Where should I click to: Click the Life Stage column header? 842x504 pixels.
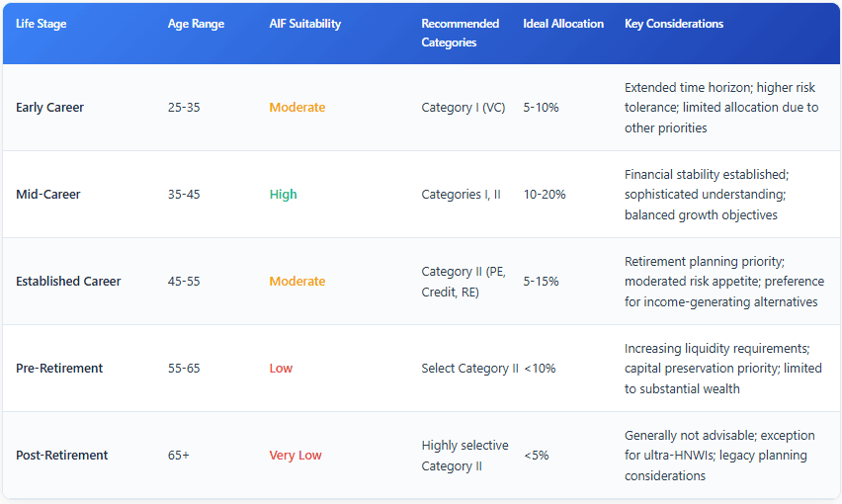click(x=43, y=24)
